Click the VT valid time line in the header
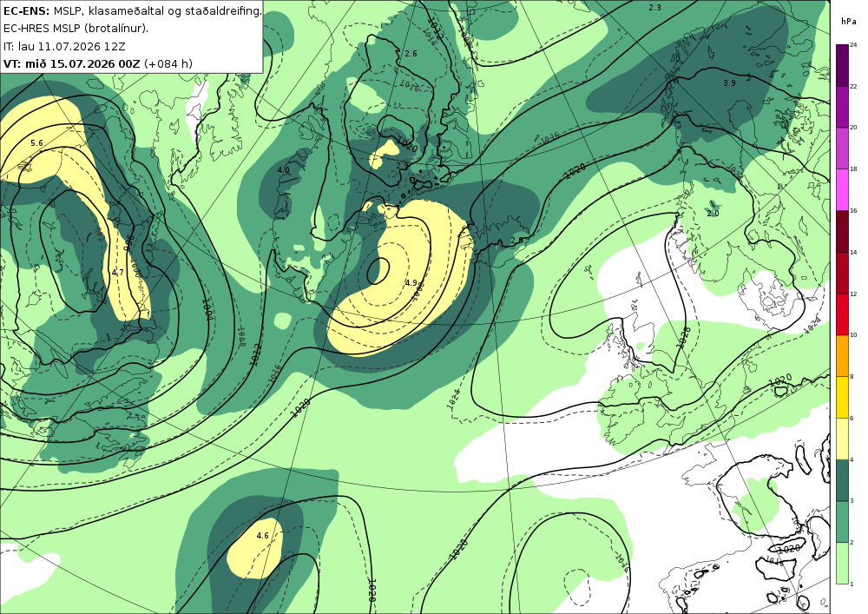 pos(98,63)
